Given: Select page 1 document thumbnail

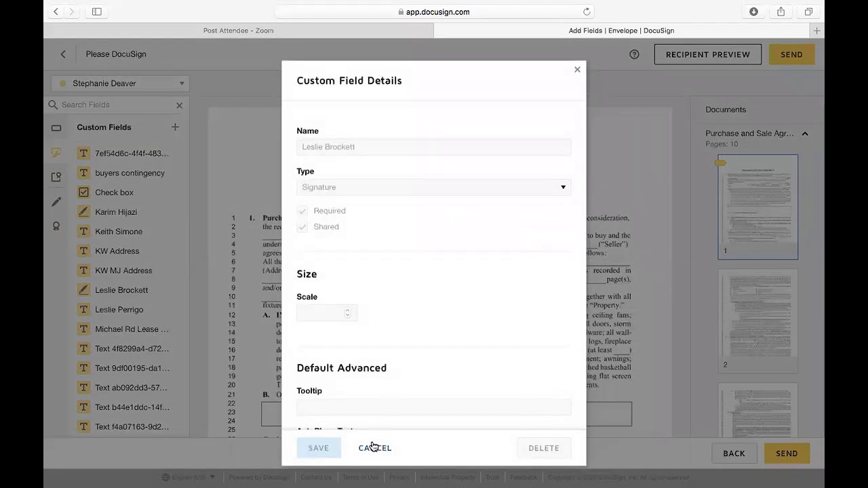Looking at the screenshot, I should [x=758, y=207].
